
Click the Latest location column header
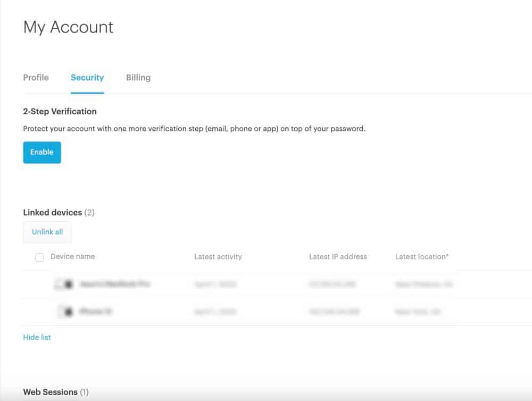coord(422,257)
